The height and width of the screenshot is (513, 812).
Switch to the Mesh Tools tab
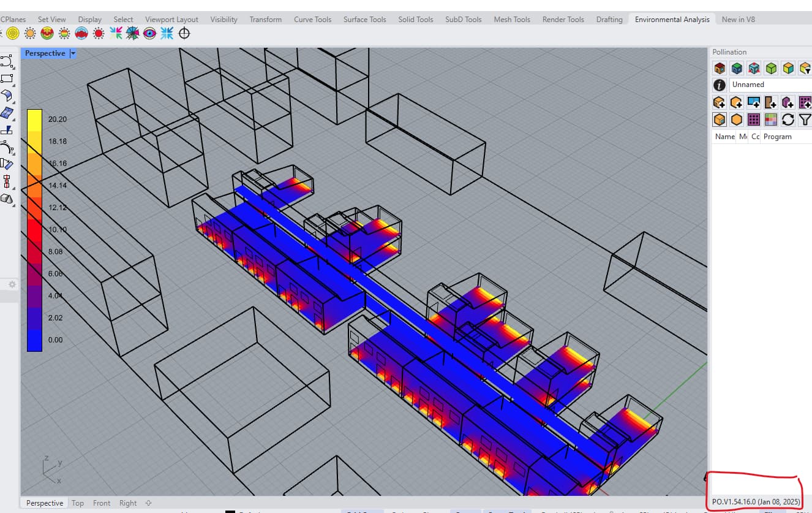[x=511, y=19]
